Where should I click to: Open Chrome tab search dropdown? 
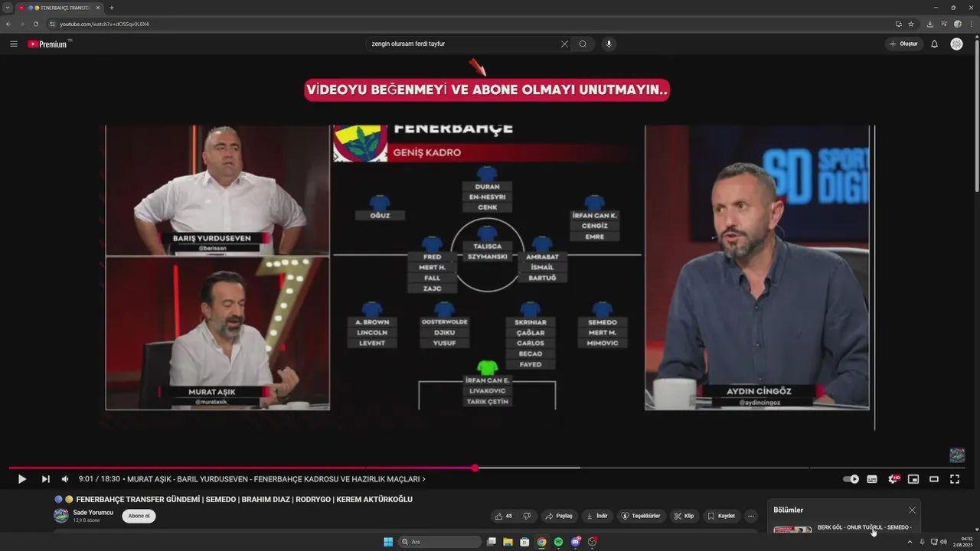click(7, 8)
